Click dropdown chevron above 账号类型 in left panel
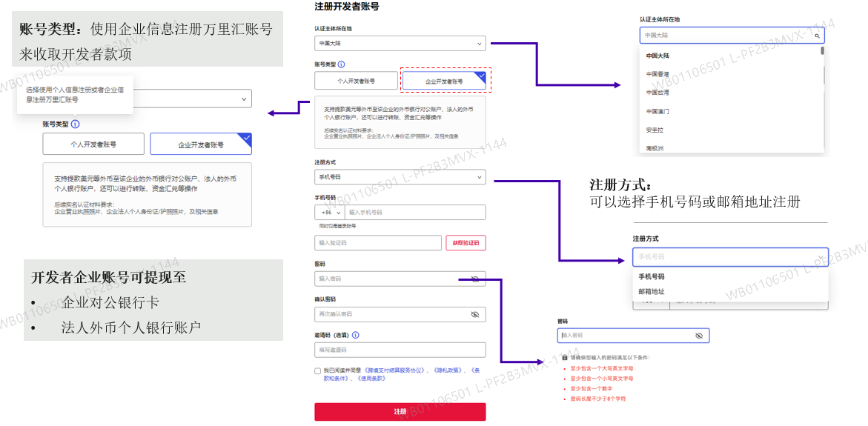 point(244,99)
